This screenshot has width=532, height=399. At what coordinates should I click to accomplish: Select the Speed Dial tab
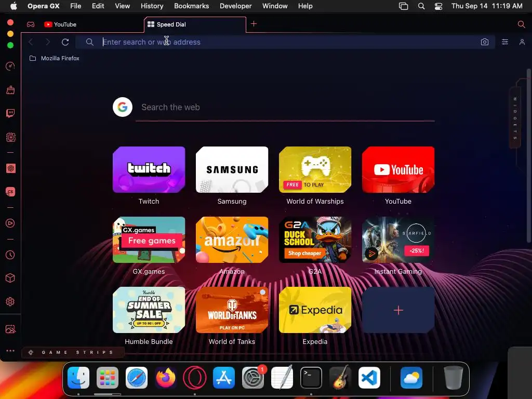click(195, 24)
